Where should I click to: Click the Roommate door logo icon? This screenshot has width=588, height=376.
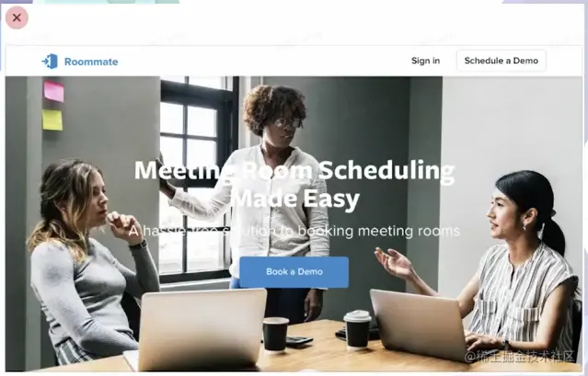pos(50,62)
